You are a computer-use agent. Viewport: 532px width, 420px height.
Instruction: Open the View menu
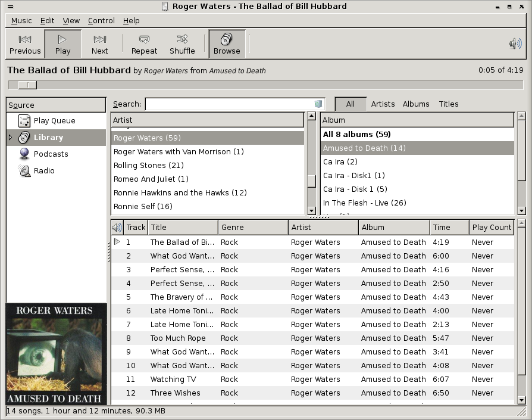pos(71,21)
